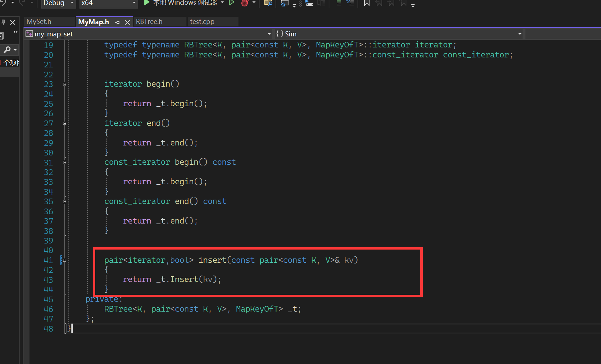601x364 pixels.
Task: Click the bool keyword on line 41
Action: click(179, 260)
